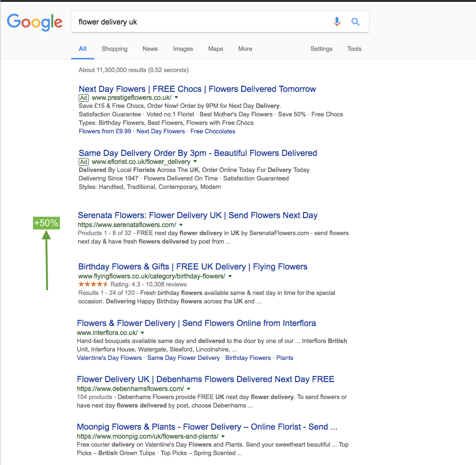Click Same Day Flower Delivery sitelink
This screenshot has height=465, width=476.
click(183, 358)
